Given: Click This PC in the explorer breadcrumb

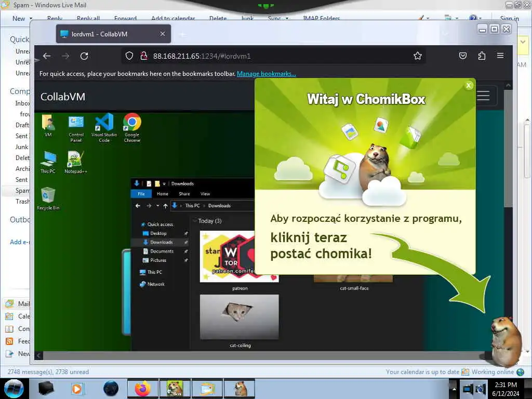Looking at the screenshot, I should 192,206.
